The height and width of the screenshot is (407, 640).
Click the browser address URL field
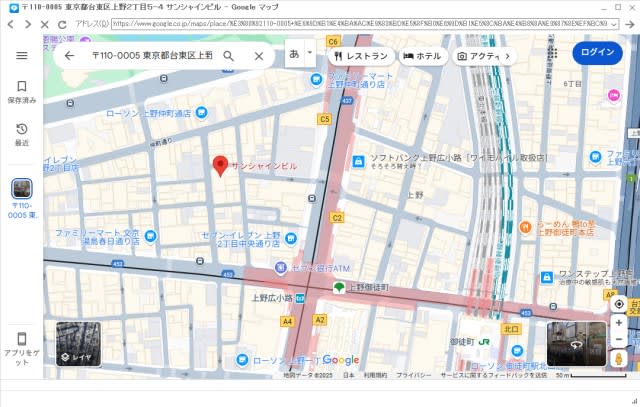tap(360, 24)
